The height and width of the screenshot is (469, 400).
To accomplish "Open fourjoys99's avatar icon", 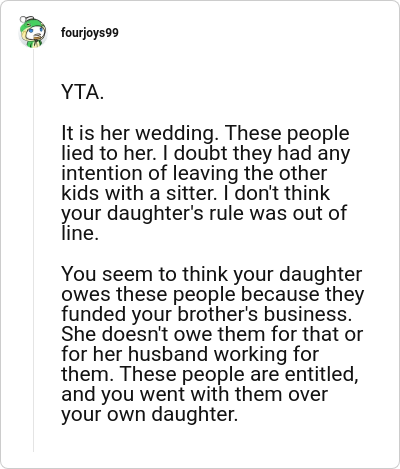I will click(33, 32).
